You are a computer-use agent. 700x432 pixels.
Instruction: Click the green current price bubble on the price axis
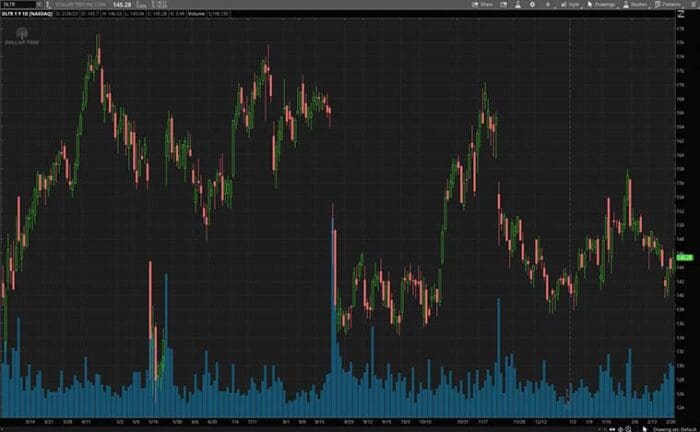[685, 258]
